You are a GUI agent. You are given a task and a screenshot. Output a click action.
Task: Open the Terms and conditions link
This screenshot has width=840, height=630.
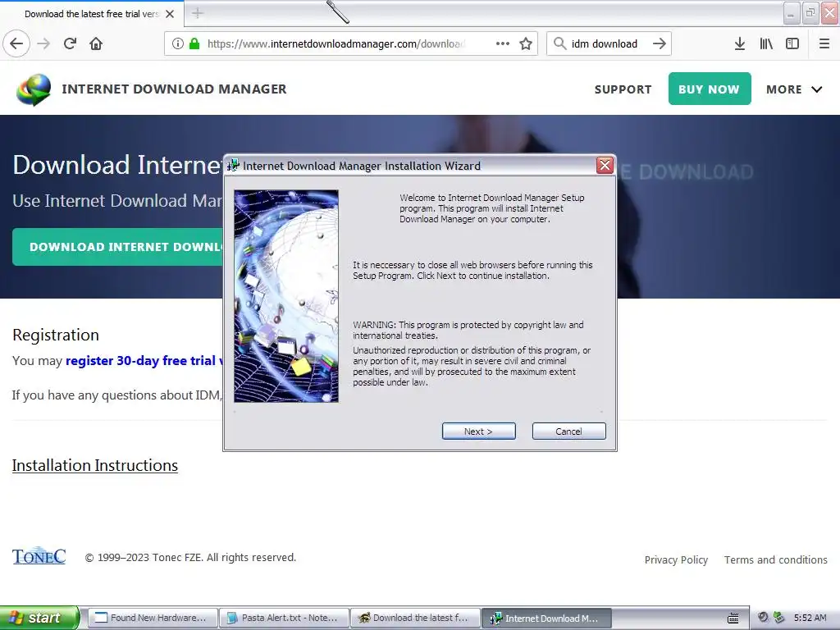tap(776, 559)
